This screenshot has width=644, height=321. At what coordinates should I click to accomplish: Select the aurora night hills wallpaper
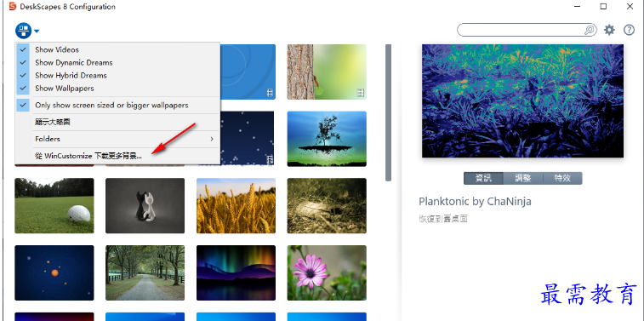coord(236,273)
